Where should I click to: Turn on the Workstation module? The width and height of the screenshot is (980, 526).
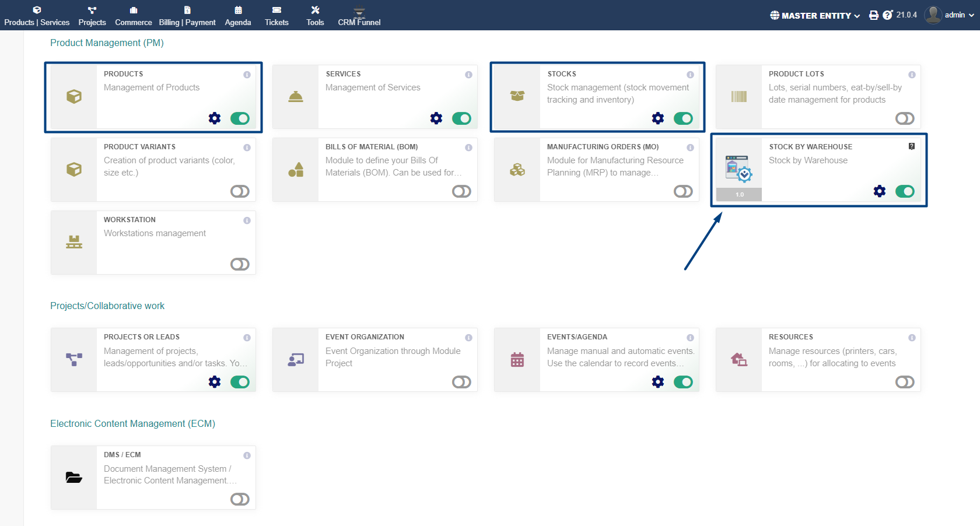pyautogui.click(x=240, y=264)
